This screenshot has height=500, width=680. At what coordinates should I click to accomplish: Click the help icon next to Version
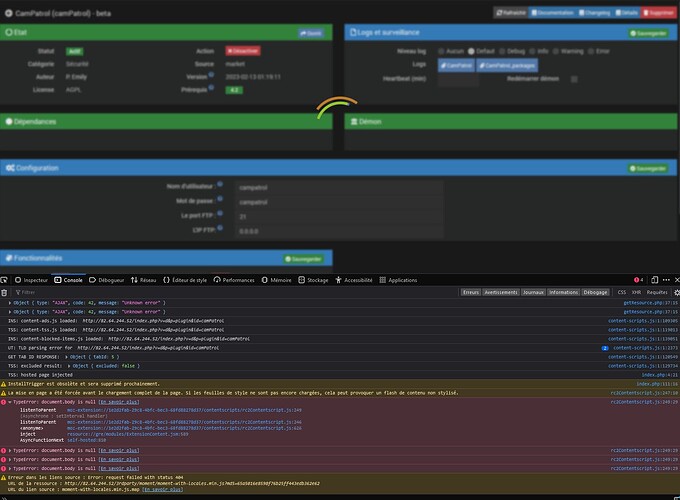coord(211,75)
